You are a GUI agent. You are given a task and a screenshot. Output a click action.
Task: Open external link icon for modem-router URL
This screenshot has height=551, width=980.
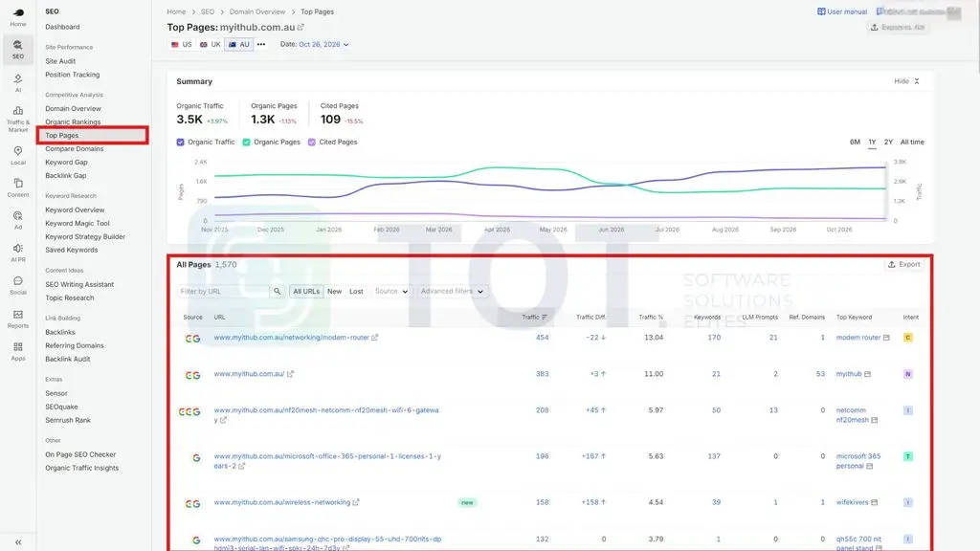click(375, 338)
